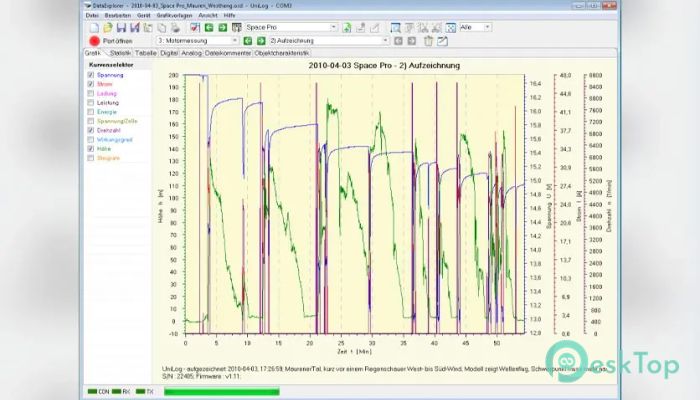Click the Port öffnen label
The height and width of the screenshot is (400, 700).
(x=117, y=41)
